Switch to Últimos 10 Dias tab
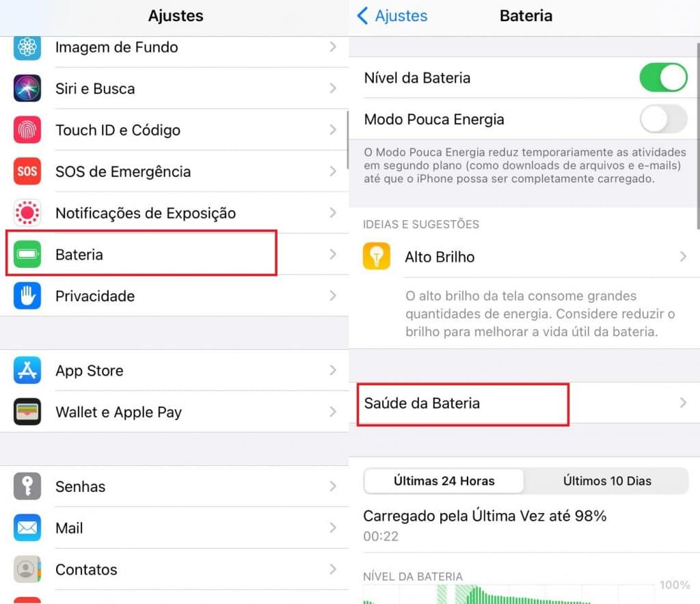The width and height of the screenshot is (700, 604). pos(607,481)
